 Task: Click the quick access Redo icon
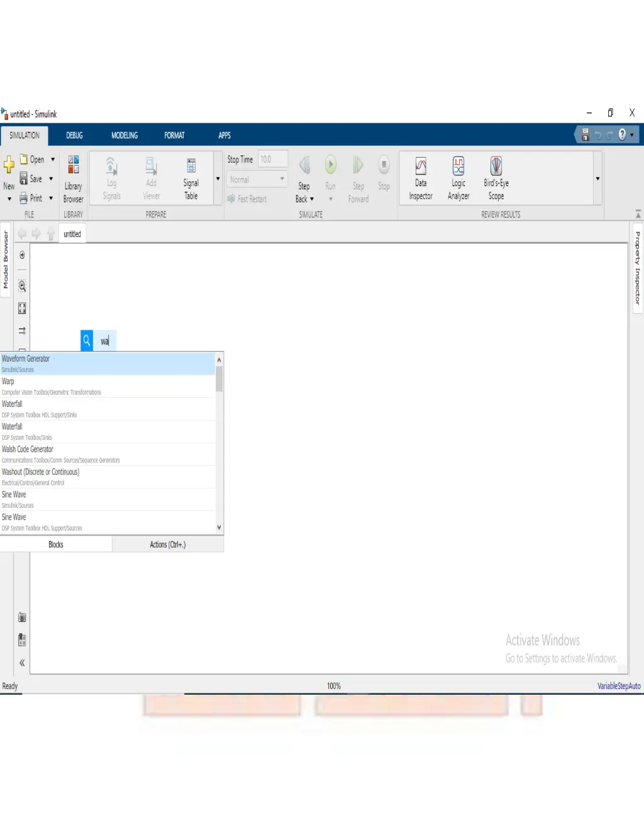click(609, 135)
